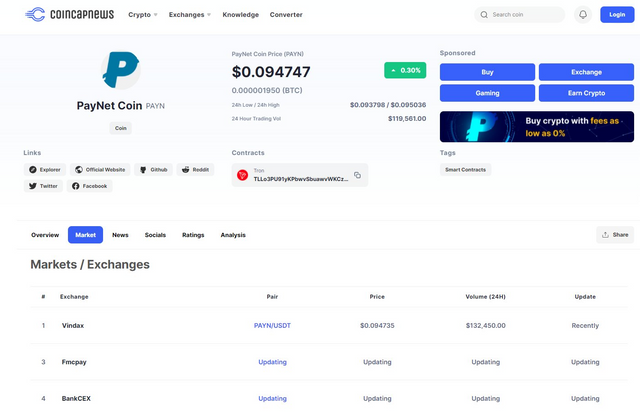Click the $0.094735 Vindax price

377,326
